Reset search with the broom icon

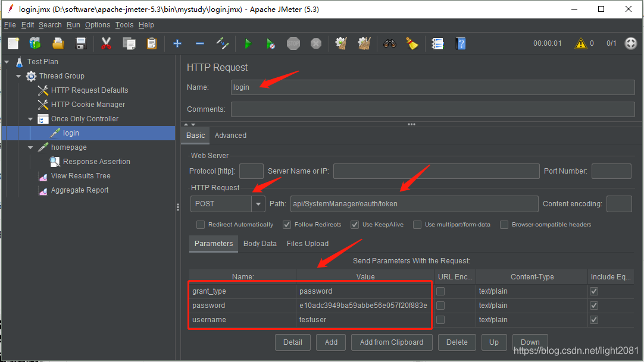coord(412,43)
